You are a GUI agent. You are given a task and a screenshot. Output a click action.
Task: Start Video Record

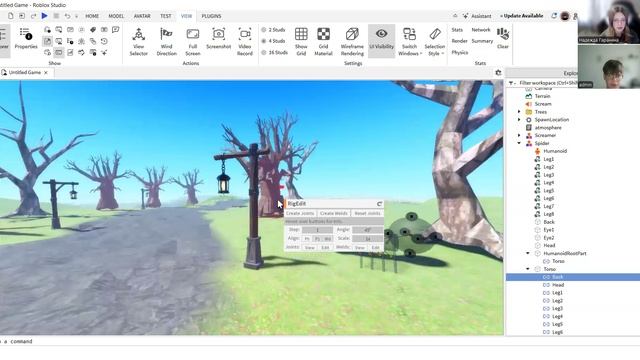[x=244, y=42]
